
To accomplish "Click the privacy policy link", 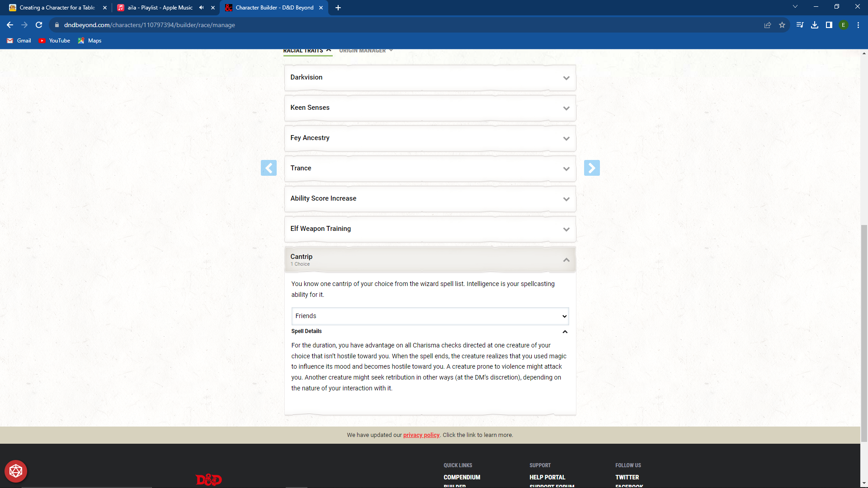I will pyautogui.click(x=421, y=435).
